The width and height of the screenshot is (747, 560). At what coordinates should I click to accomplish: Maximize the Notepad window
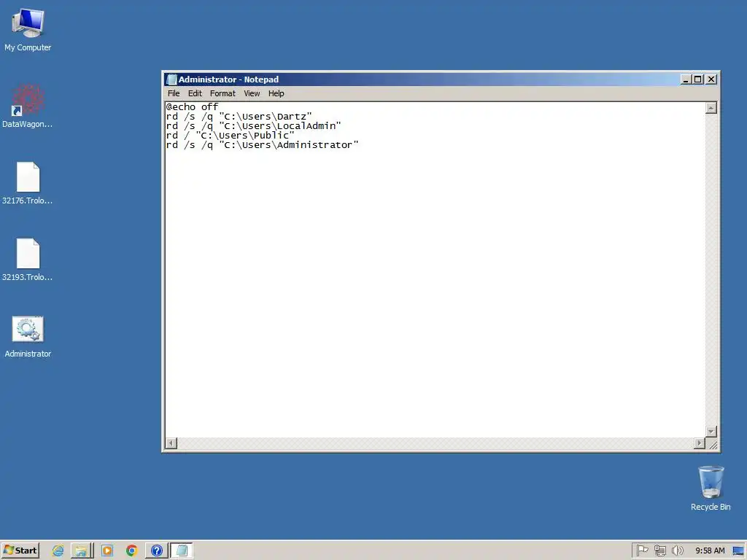click(697, 79)
